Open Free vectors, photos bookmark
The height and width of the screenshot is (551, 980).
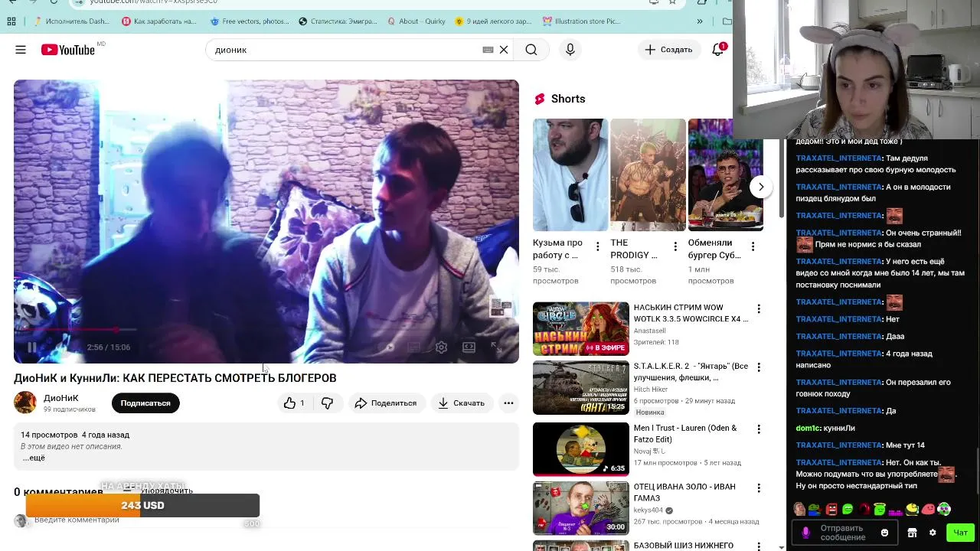click(x=250, y=21)
